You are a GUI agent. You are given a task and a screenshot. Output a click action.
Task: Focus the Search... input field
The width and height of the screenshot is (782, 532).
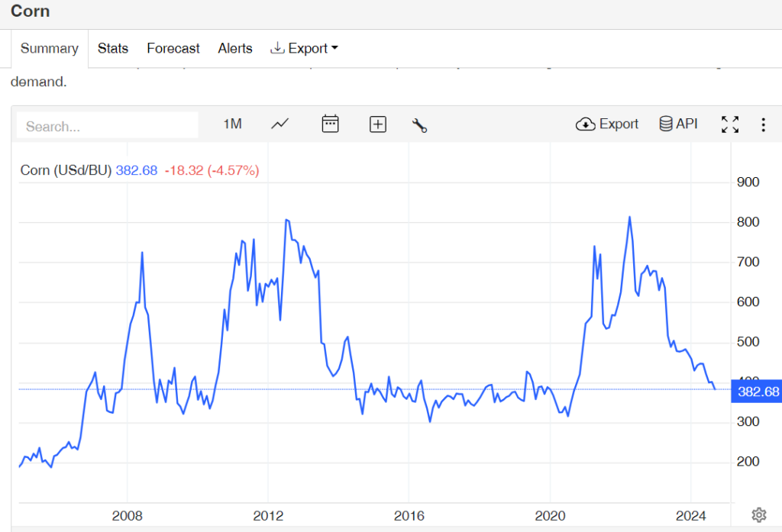[107, 126]
